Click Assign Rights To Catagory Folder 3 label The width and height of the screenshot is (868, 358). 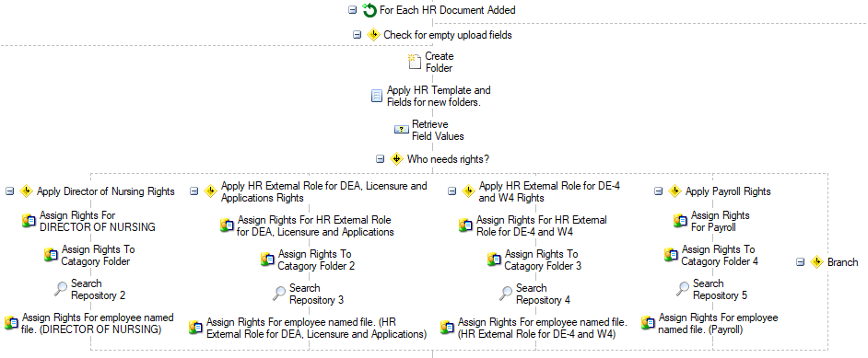point(543,260)
